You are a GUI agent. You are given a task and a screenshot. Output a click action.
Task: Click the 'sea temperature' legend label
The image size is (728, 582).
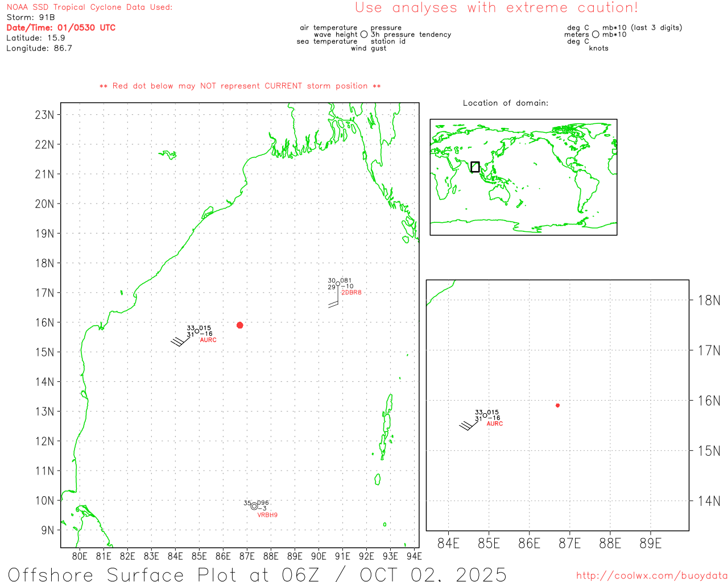(x=327, y=41)
